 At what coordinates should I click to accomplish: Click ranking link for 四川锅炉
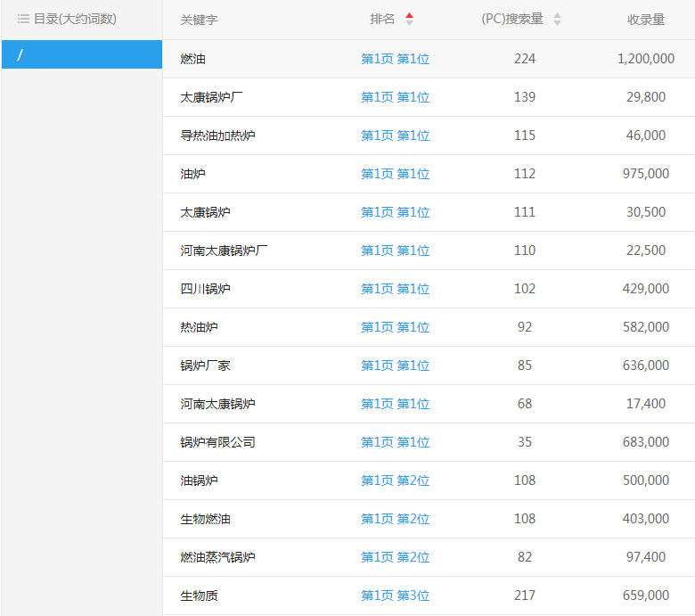[395, 289]
